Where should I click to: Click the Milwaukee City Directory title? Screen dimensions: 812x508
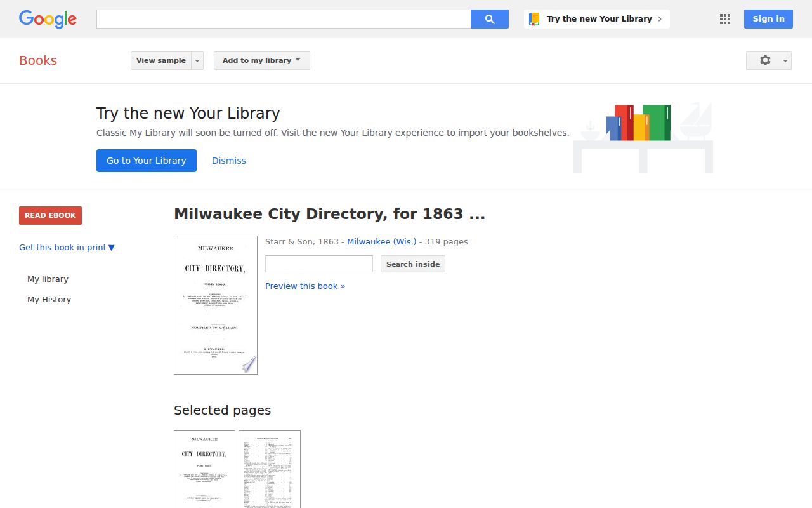(329, 214)
